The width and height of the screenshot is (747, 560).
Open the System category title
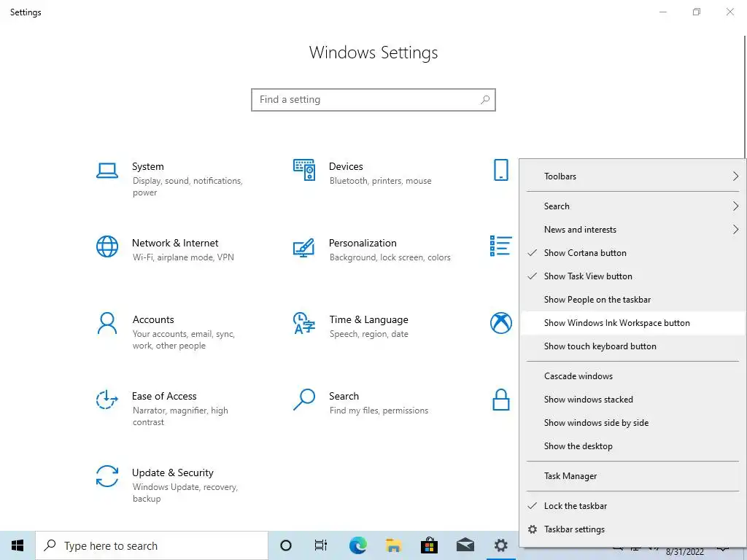pos(147,167)
